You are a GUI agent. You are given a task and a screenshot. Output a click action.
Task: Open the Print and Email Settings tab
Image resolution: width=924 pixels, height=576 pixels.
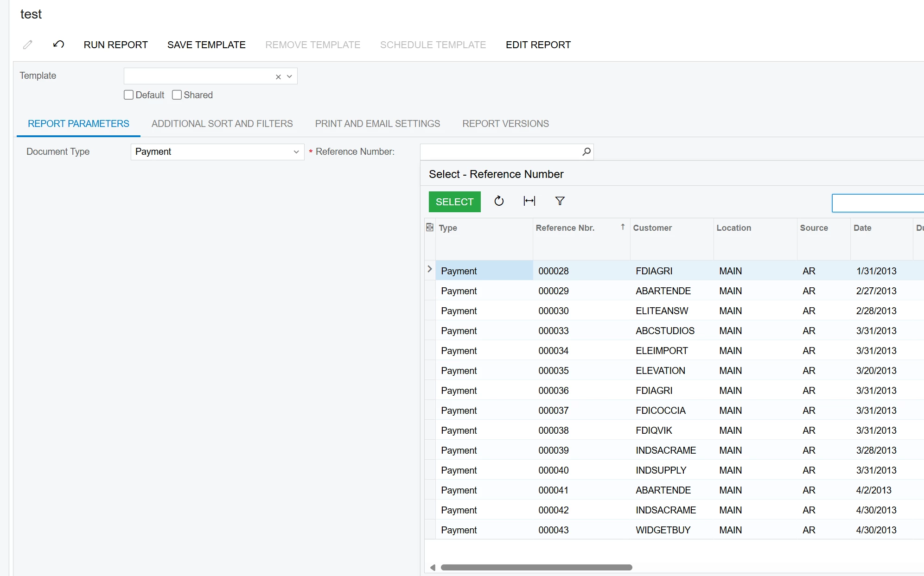click(377, 124)
